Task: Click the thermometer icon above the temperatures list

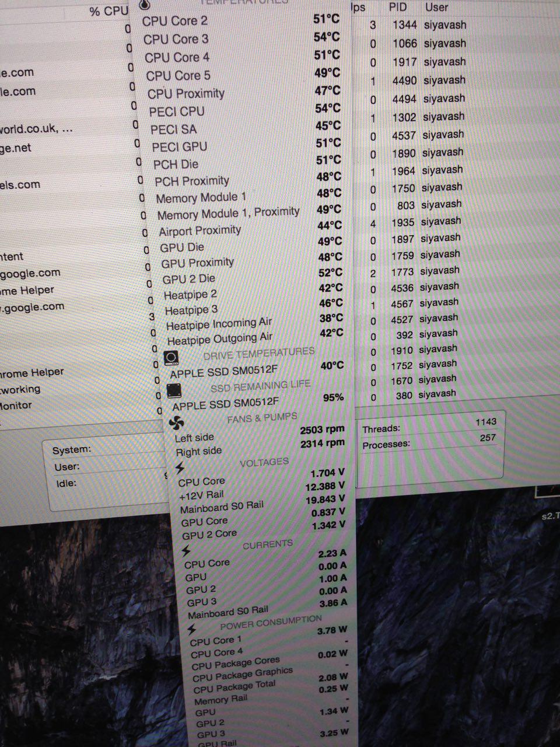Action: coord(145,5)
